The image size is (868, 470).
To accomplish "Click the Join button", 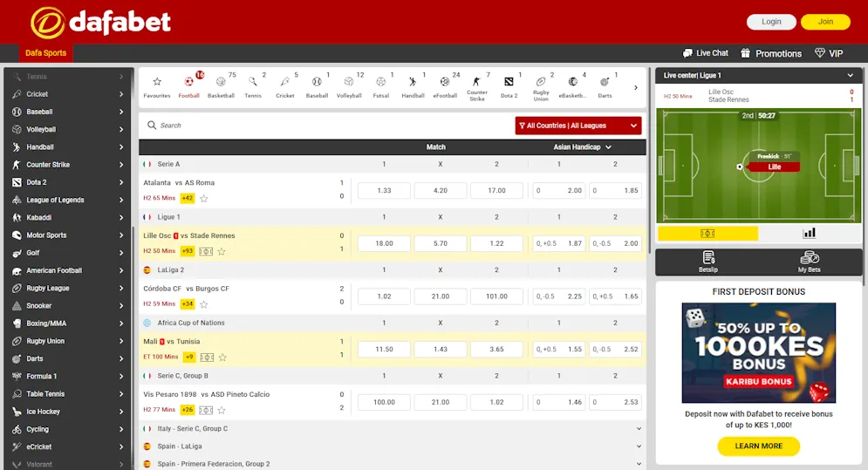I will pyautogui.click(x=825, y=22).
